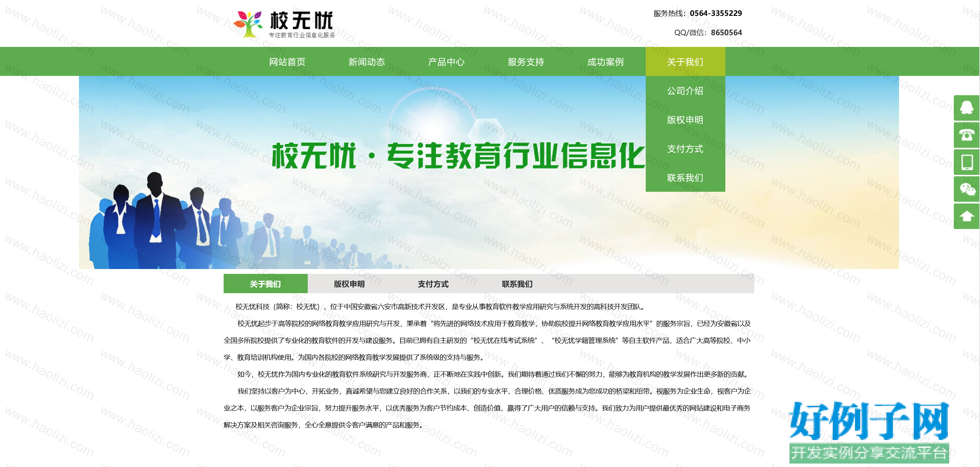980x467 pixels.
Task: Switch to the 关于我们 content tab
Action: pyautogui.click(x=266, y=284)
